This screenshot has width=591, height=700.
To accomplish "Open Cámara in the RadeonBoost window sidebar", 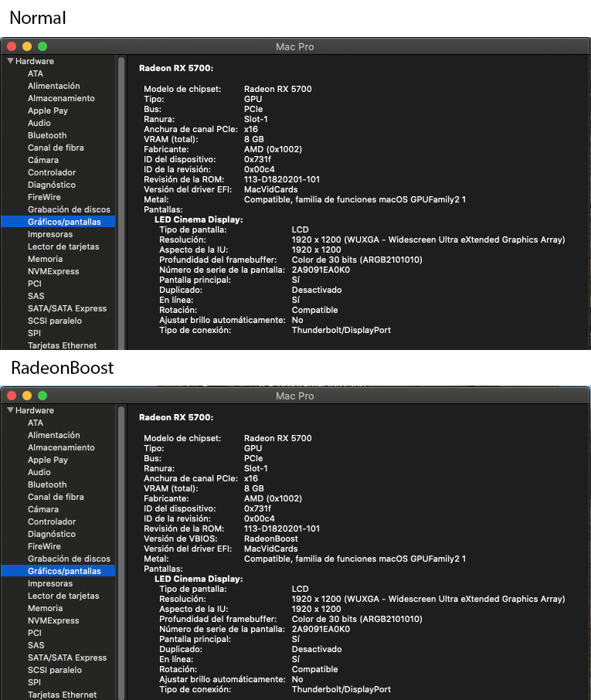I will (x=42, y=509).
